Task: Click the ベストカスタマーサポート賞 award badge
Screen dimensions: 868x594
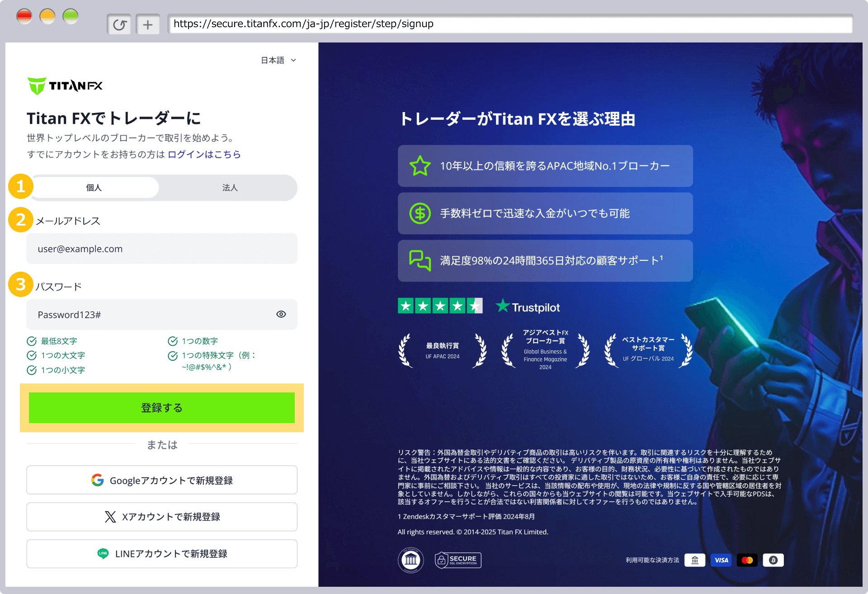Action: [x=648, y=350]
